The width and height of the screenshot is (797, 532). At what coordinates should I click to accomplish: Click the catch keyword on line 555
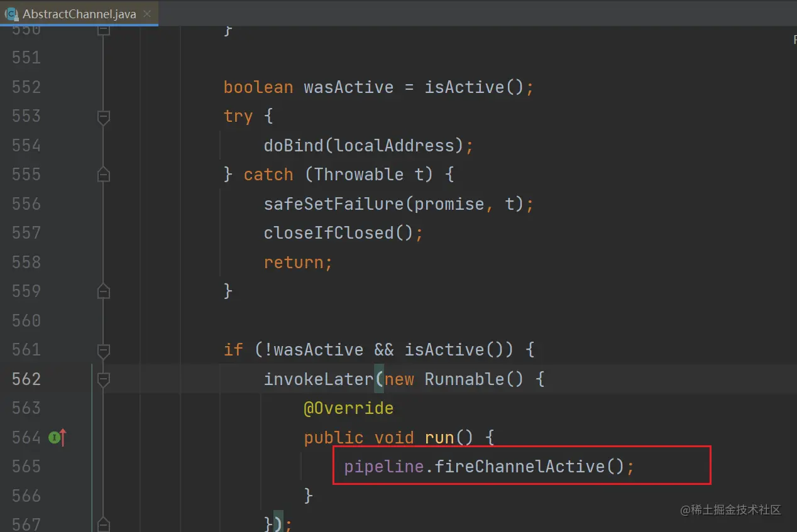coord(268,174)
